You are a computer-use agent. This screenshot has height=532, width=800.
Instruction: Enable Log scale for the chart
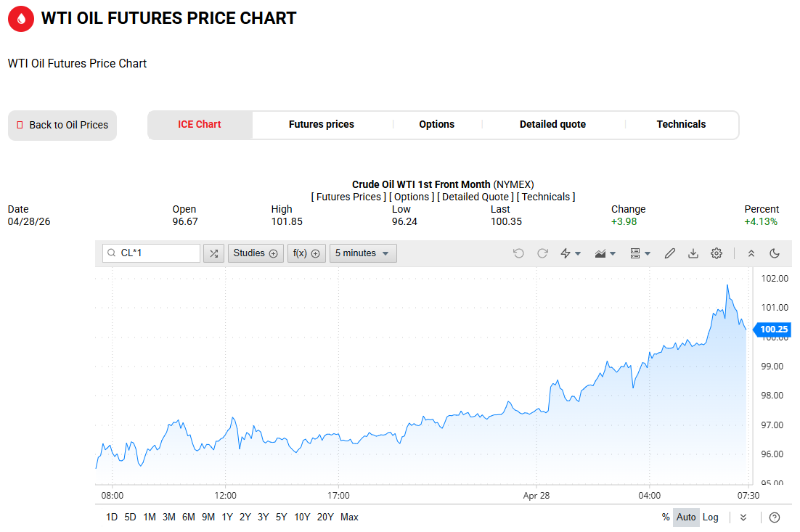pos(711,517)
